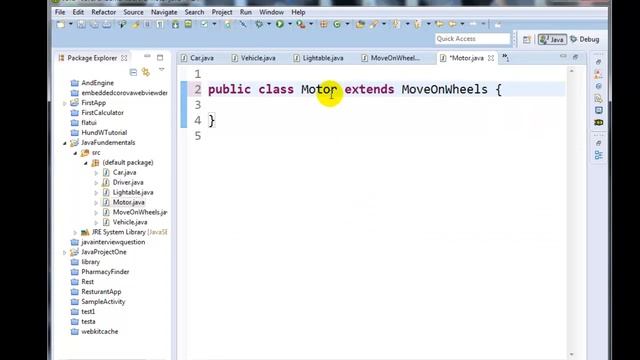Open dropdown arrow beside Search icon
Viewport: 640px width, 360px height.
384,24
